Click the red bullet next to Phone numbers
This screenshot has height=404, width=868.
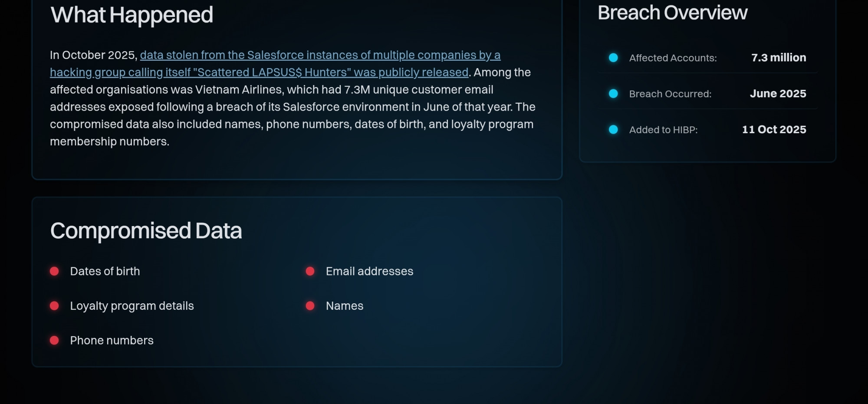tap(54, 340)
